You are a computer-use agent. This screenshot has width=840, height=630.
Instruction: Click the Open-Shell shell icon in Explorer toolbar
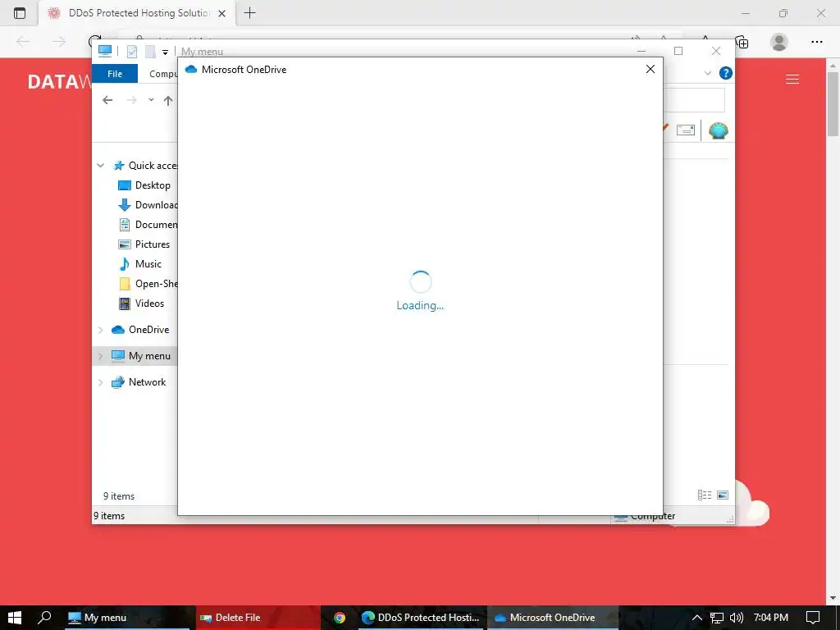[718, 130]
